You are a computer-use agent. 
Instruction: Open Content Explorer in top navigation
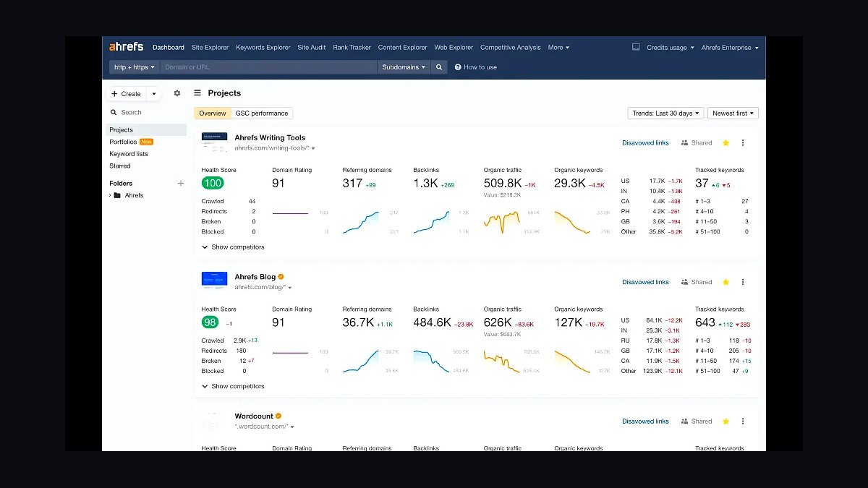[403, 48]
